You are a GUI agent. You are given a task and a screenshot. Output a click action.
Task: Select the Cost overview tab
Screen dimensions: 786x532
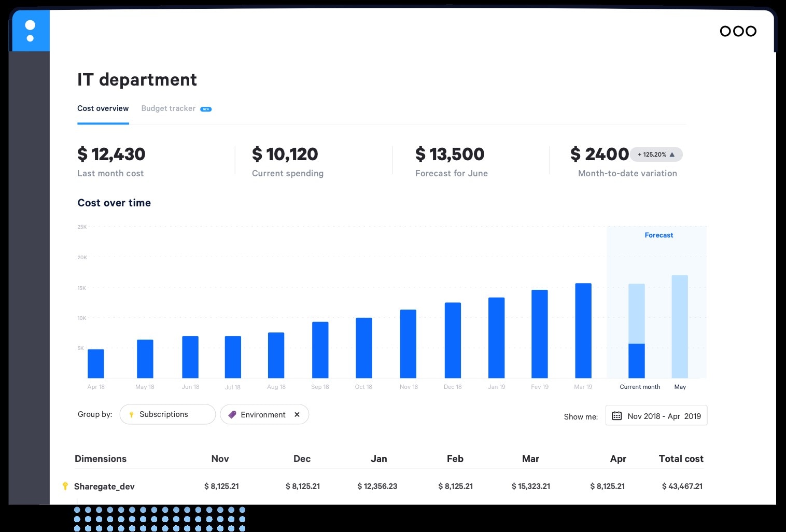(x=103, y=108)
